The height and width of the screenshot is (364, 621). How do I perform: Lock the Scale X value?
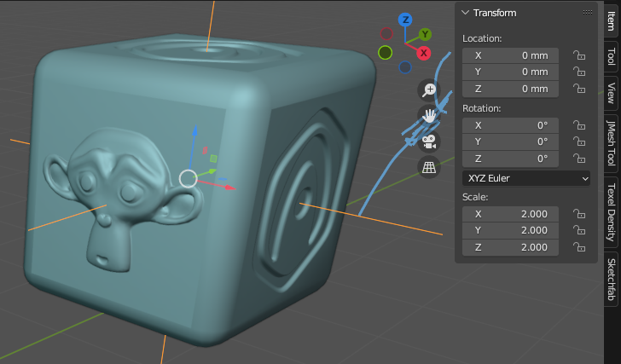click(x=579, y=214)
